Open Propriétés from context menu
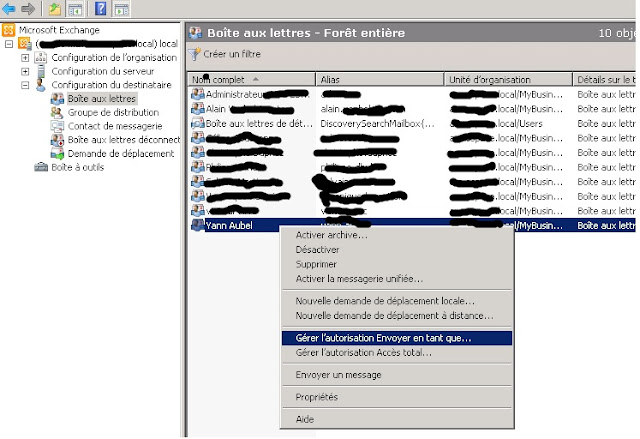Image resolution: width=640 pixels, height=439 pixels. (397, 397)
